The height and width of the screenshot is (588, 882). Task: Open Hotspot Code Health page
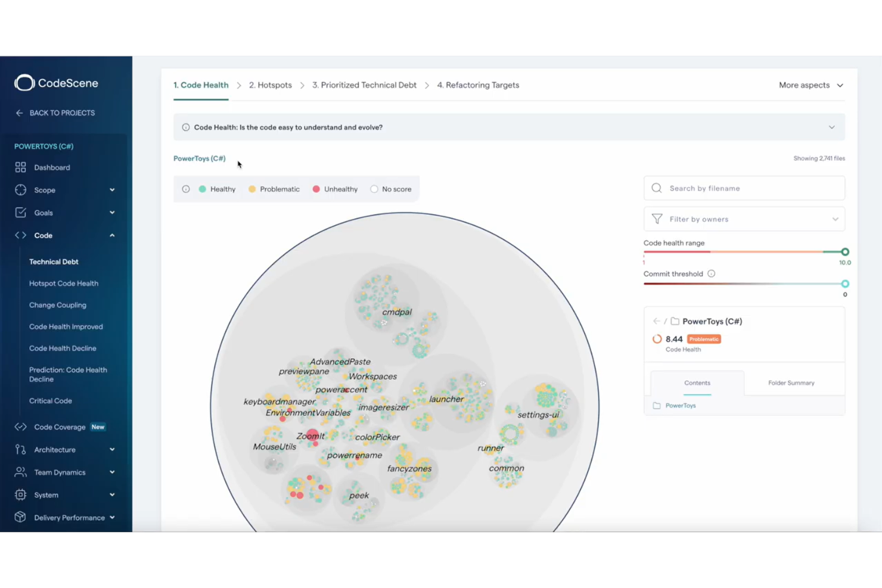(64, 284)
